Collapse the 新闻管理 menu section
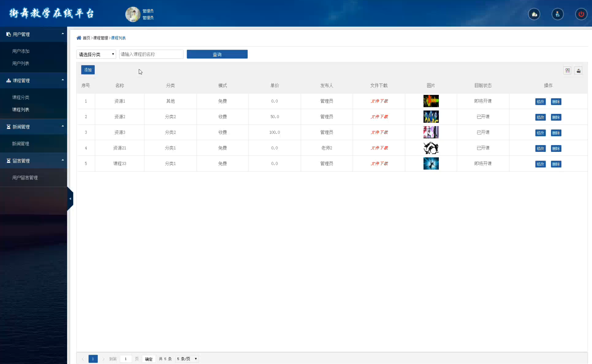The height and width of the screenshot is (364, 592). coord(33,127)
